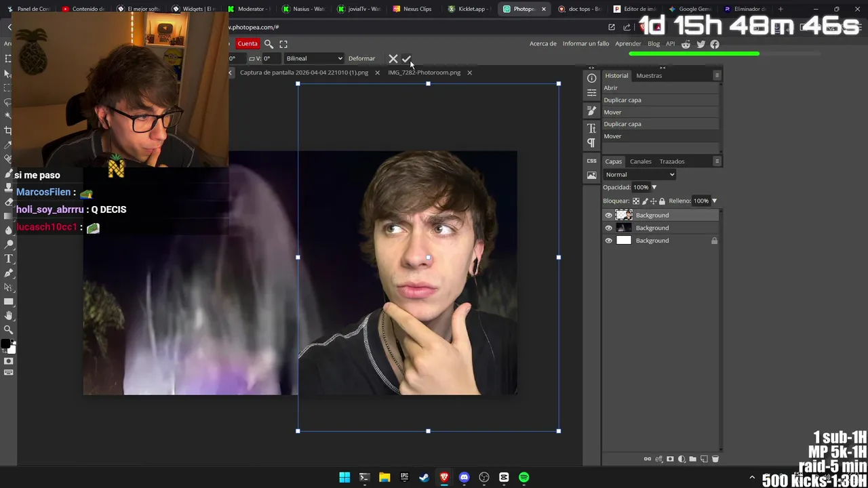Create a new folder in Capas
Screen dimensions: 868x488
[692, 459]
